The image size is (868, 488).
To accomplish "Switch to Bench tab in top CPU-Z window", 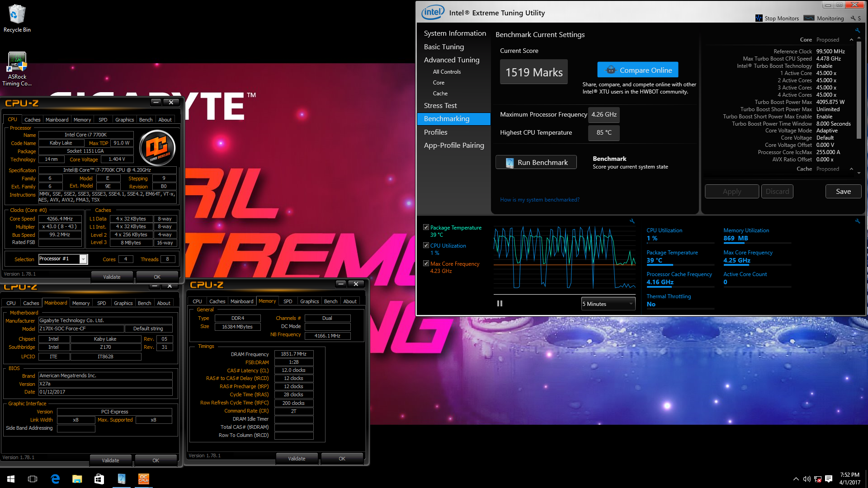I will pos(146,120).
